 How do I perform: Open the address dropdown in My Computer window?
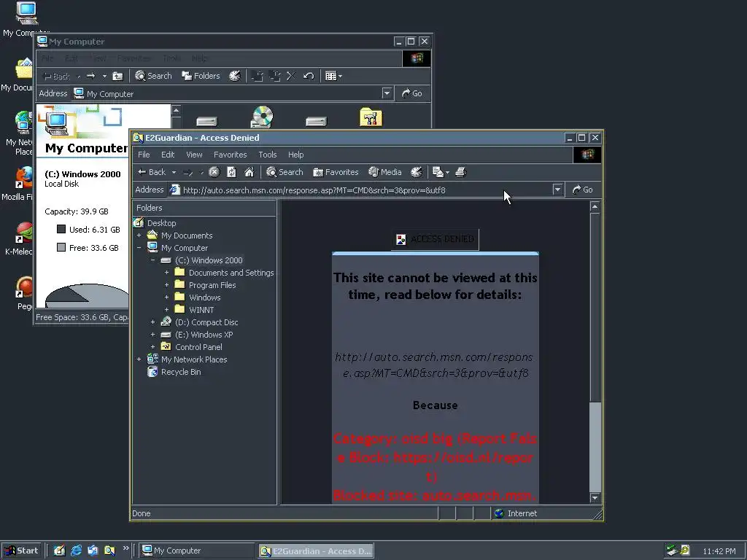coord(387,94)
